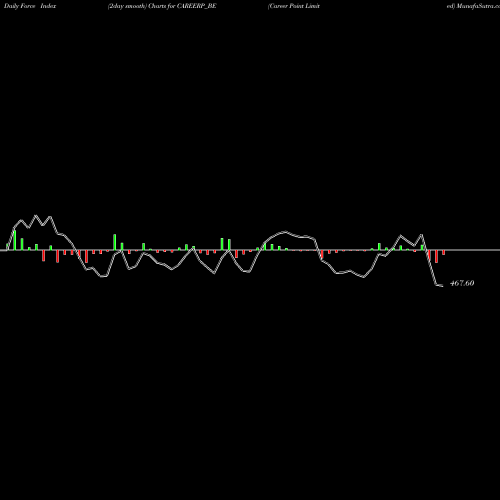Click the 467.60 latest value label
500x500 pixels.
tap(462, 283)
